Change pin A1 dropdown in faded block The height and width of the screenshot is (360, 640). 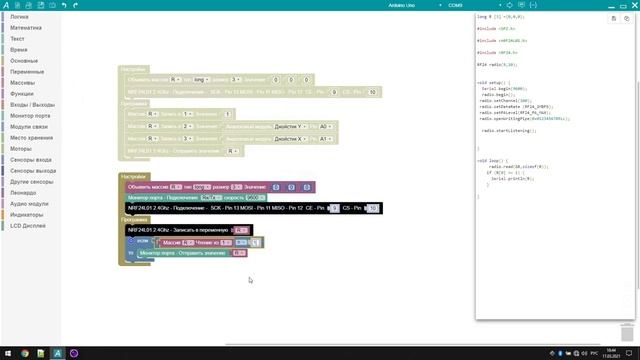click(x=325, y=139)
